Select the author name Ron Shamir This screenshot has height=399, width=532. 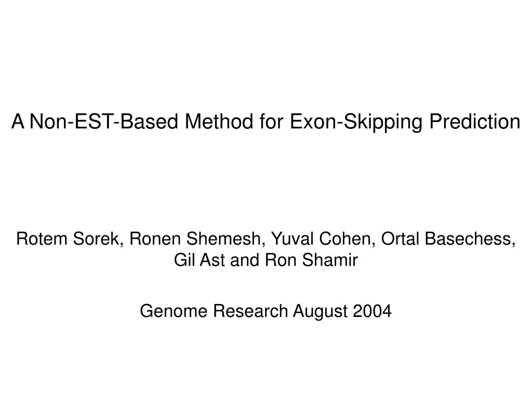tap(311, 260)
